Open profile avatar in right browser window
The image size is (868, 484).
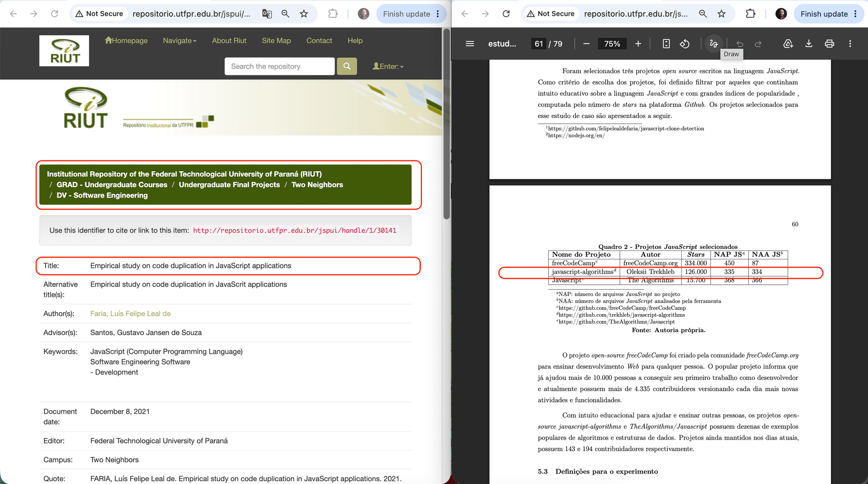tap(781, 14)
